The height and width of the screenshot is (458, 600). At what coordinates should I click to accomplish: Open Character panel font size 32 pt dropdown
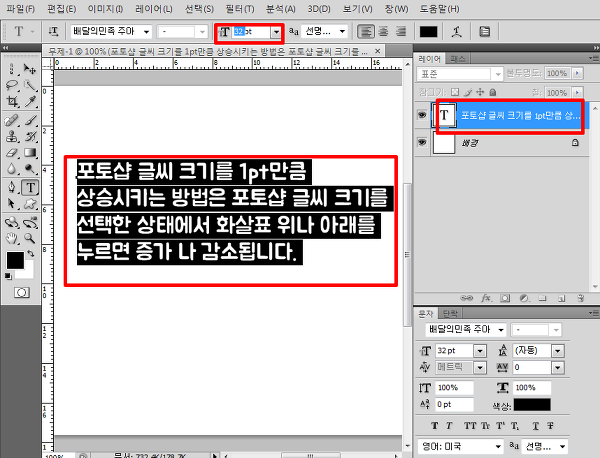pos(480,350)
